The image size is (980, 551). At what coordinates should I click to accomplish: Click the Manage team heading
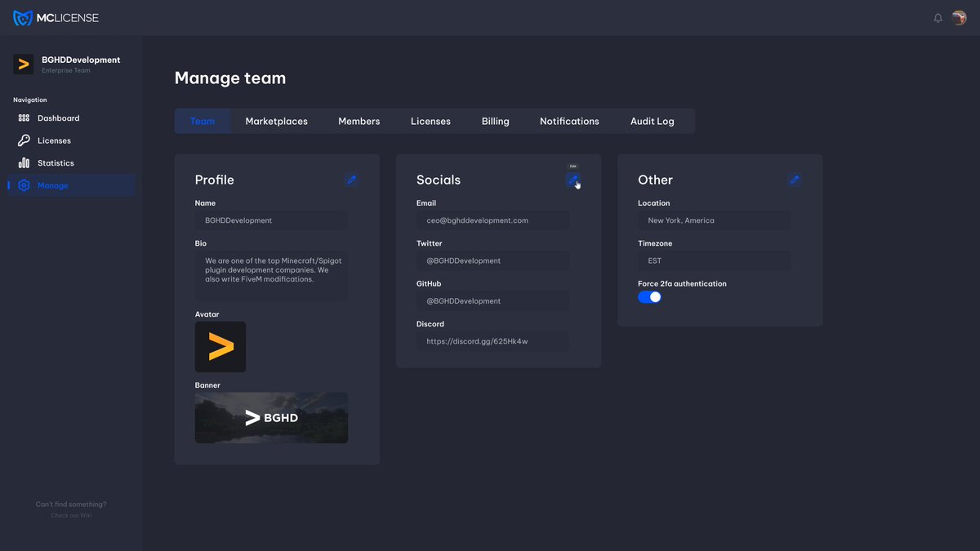tap(230, 78)
